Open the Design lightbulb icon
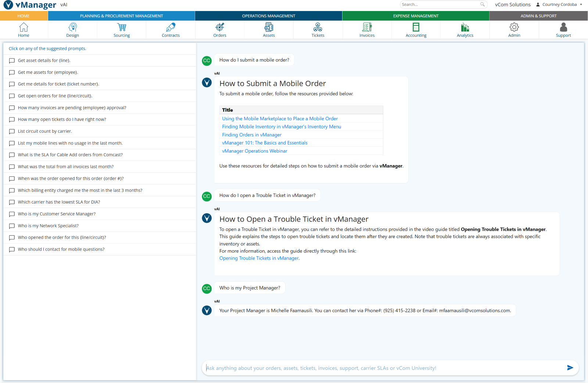 click(x=72, y=28)
